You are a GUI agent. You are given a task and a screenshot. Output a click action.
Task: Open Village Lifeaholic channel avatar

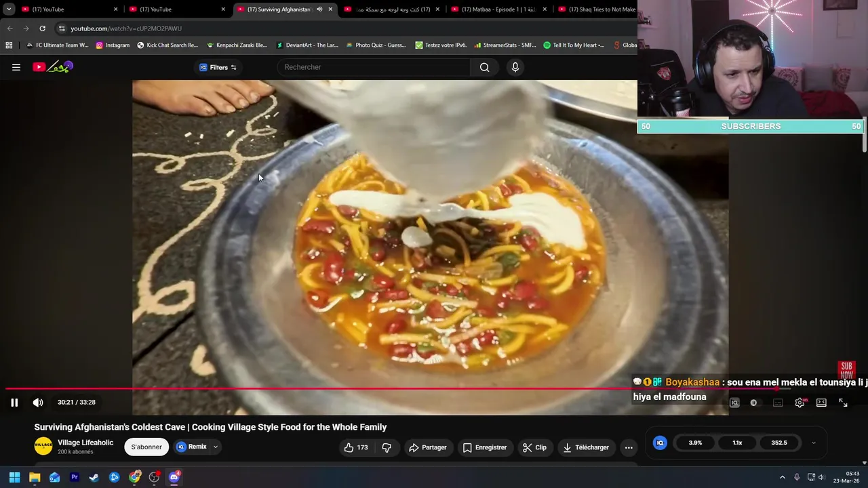[43, 446]
